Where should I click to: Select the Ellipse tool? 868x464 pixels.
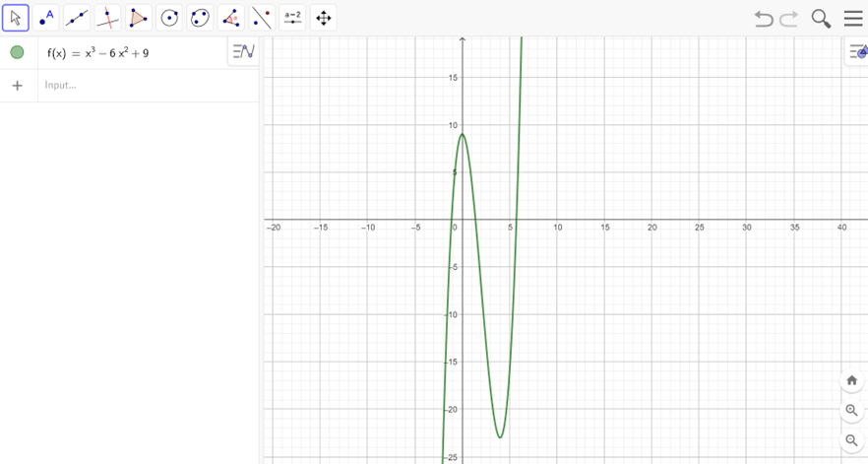pos(200,18)
